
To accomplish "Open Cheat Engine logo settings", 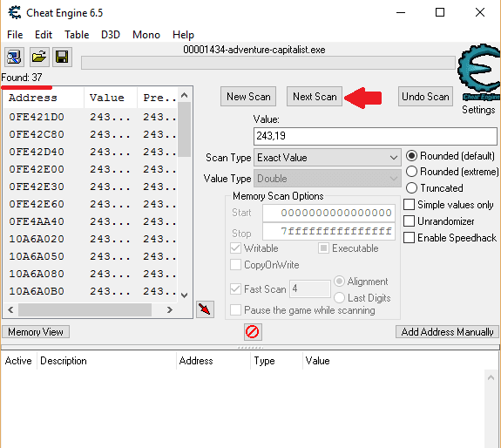I will (x=478, y=71).
